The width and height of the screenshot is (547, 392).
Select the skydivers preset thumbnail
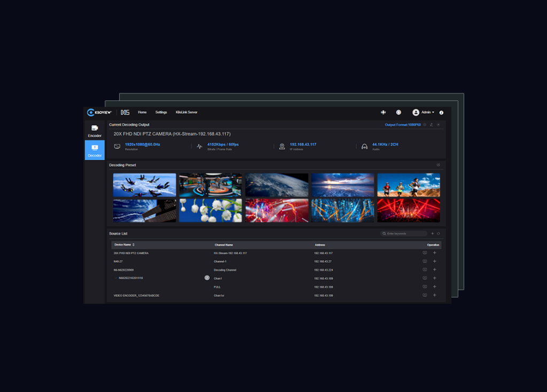tap(144, 185)
